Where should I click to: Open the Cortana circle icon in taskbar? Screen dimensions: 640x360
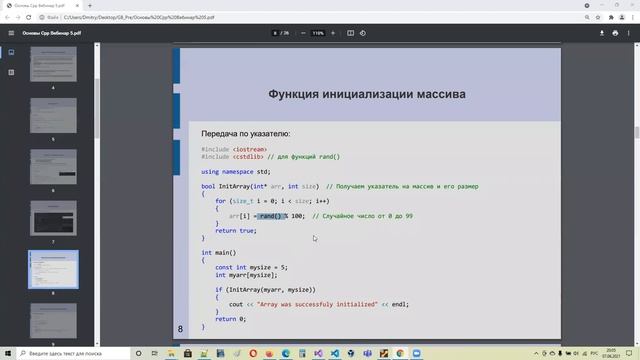138,353
